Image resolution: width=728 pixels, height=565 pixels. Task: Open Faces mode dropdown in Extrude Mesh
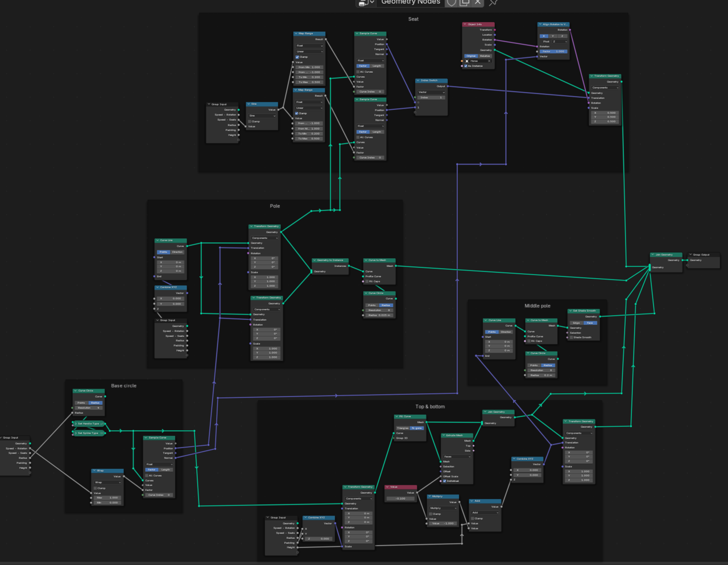(457, 456)
